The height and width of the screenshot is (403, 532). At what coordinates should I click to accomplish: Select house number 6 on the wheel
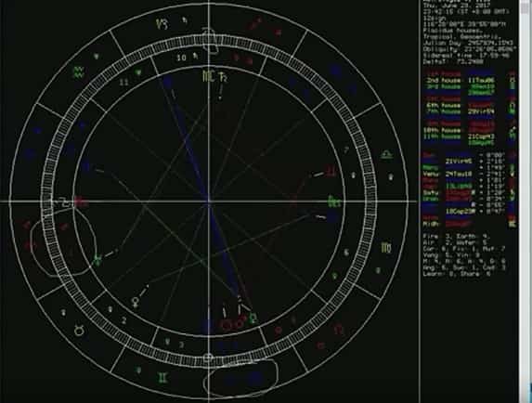[346, 253]
